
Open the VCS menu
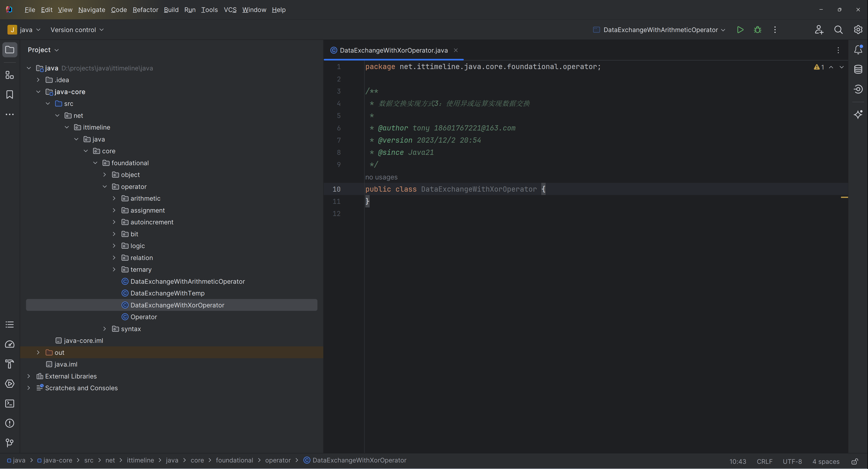click(230, 10)
